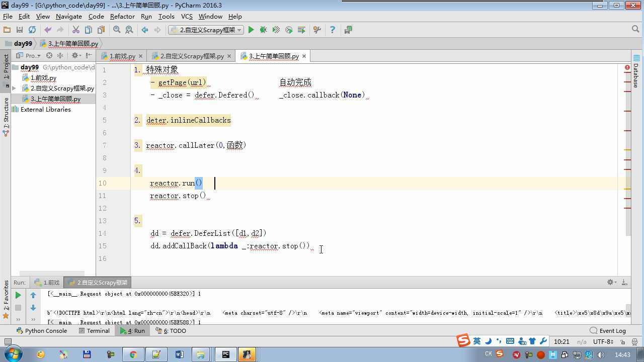The height and width of the screenshot is (362, 644).
Task: Collapse all in Project panel
Action: pyautogui.click(x=60, y=56)
